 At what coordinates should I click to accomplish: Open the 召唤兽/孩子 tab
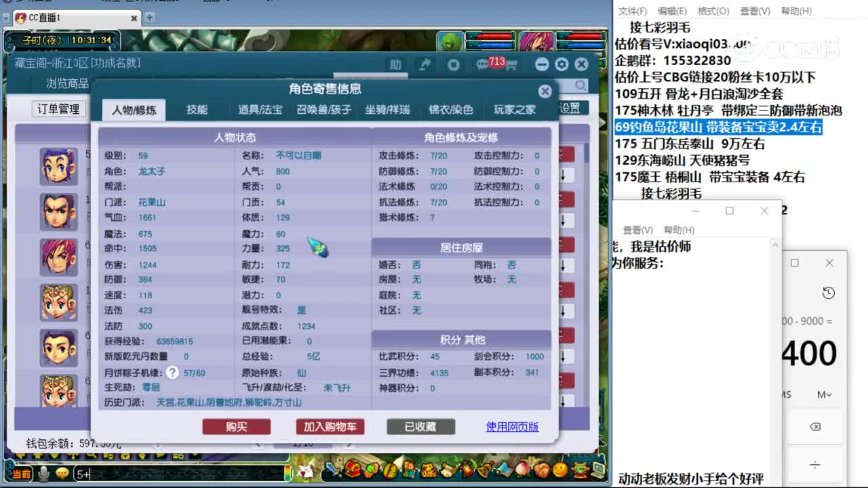coord(324,109)
